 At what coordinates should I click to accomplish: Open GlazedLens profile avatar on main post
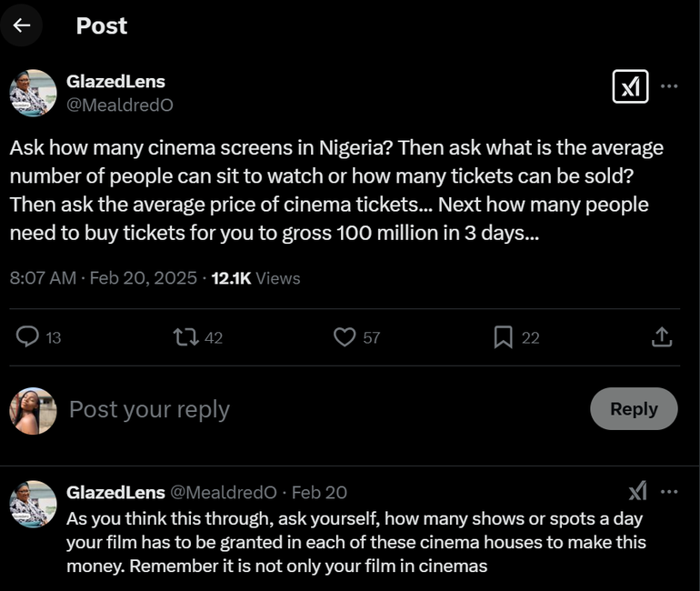pyautogui.click(x=34, y=94)
